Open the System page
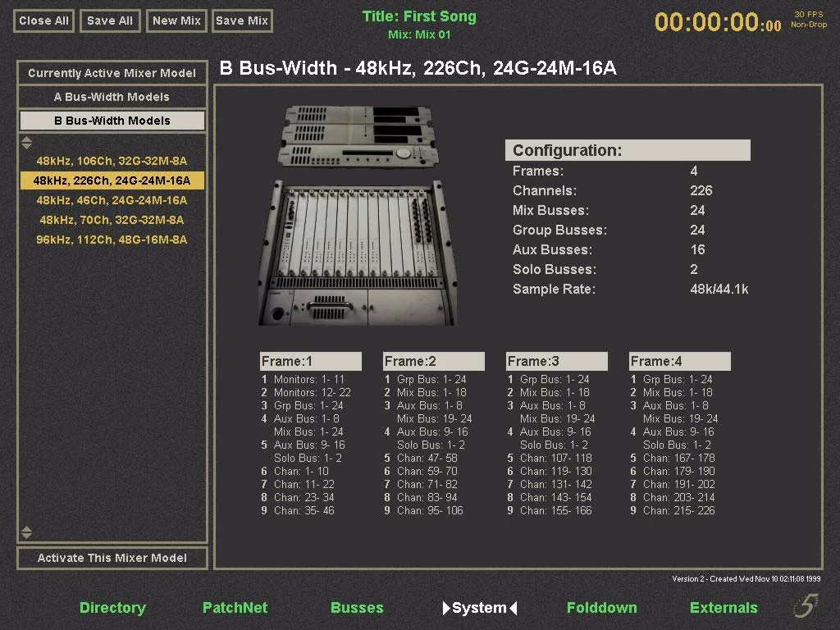840x630 pixels. pyautogui.click(x=479, y=608)
